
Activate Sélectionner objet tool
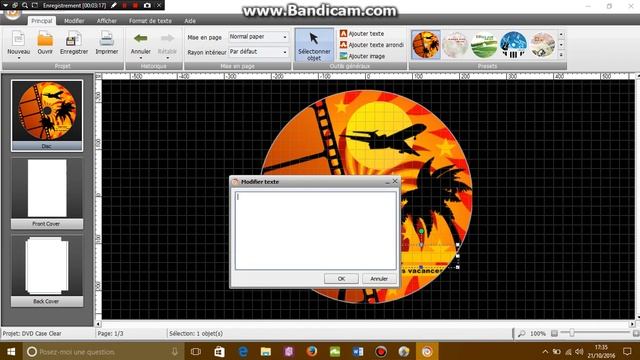(x=314, y=45)
